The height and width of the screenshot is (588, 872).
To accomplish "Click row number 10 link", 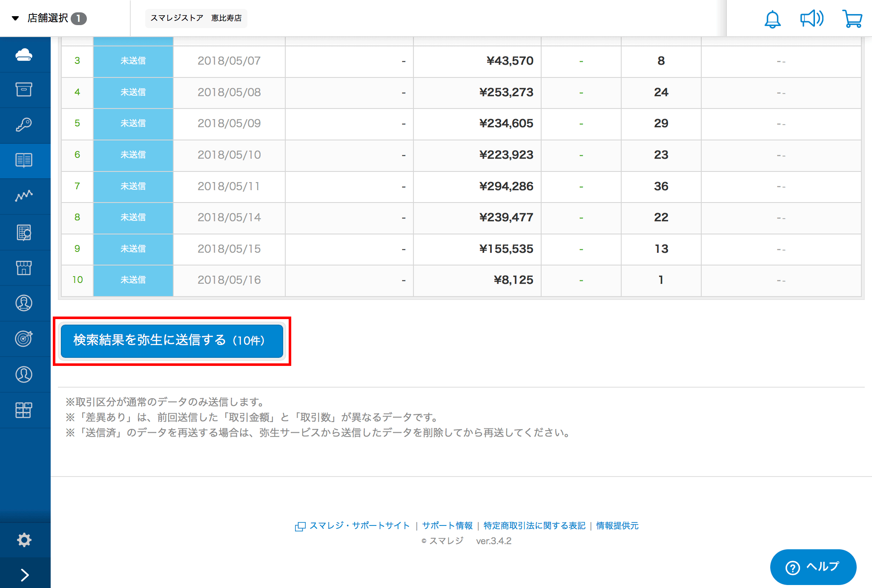I will click(x=77, y=280).
